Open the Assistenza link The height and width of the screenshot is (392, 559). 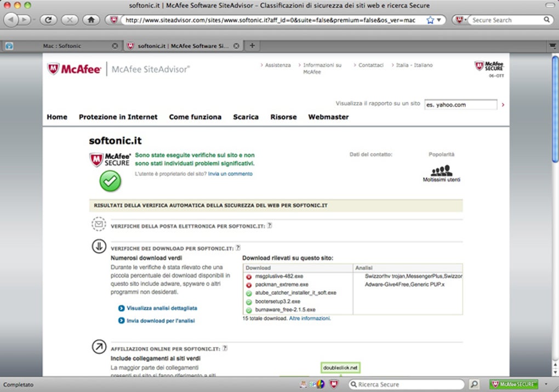[x=278, y=65]
